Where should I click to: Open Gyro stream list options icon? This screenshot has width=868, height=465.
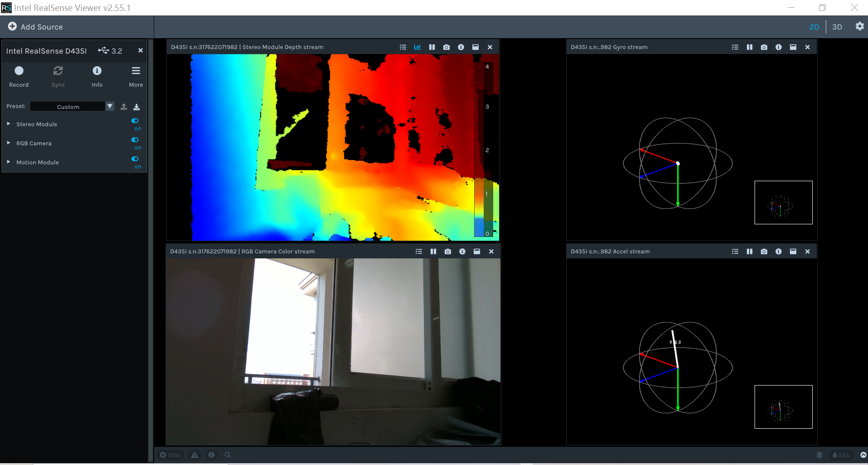pyautogui.click(x=735, y=47)
